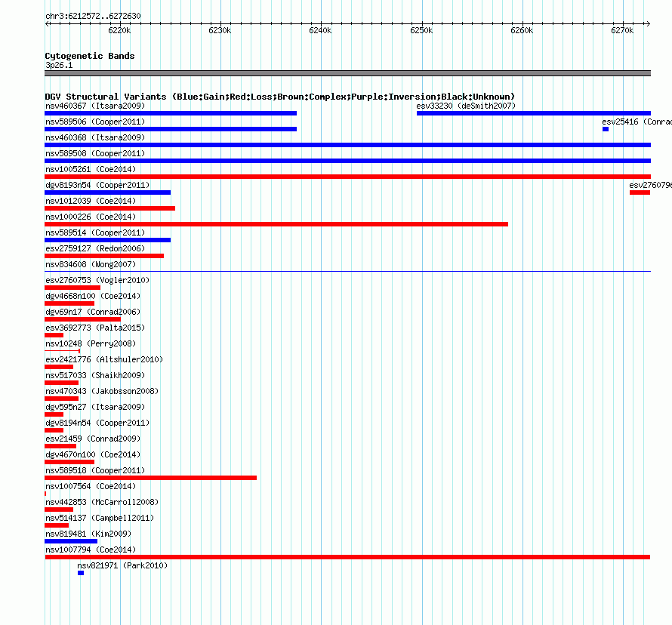
Task: Select the gray 3p26.1 cytogenetic band bar
Action: click(347, 73)
